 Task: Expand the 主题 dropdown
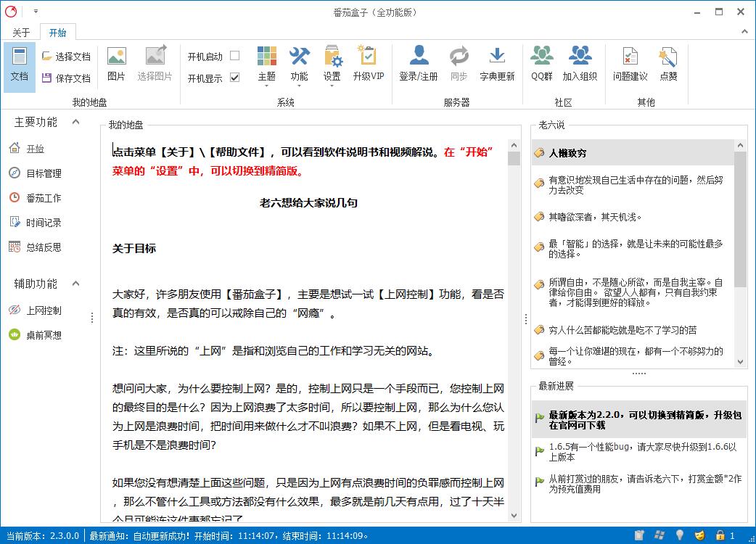click(x=266, y=64)
